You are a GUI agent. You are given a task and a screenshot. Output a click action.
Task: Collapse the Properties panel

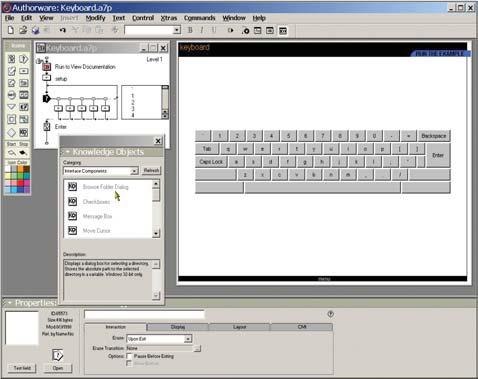tap(9, 303)
